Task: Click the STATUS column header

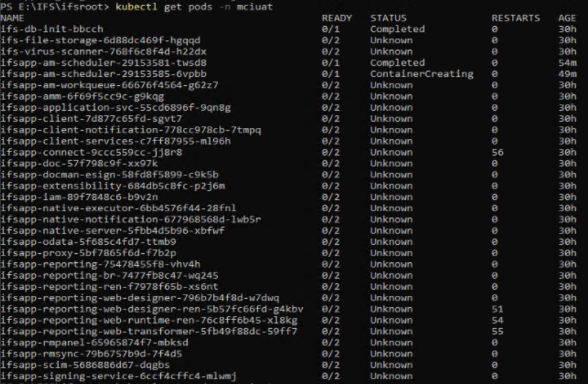Action: point(389,18)
